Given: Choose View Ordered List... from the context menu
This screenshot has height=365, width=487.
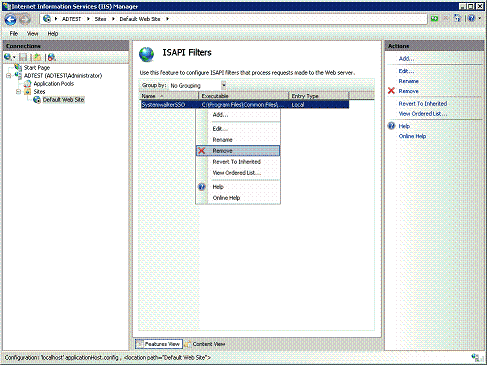Looking at the screenshot, I should tap(238, 173).
